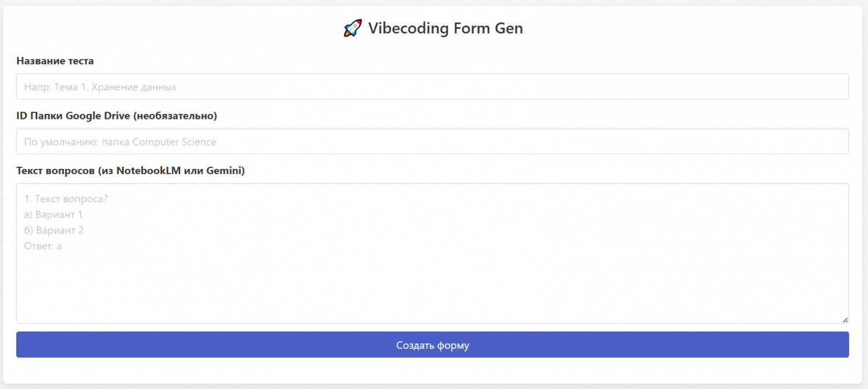The width and height of the screenshot is (868, 389).
Task: Click the sample line "1. Текст вопроса?"
Action: coord(65,199)
